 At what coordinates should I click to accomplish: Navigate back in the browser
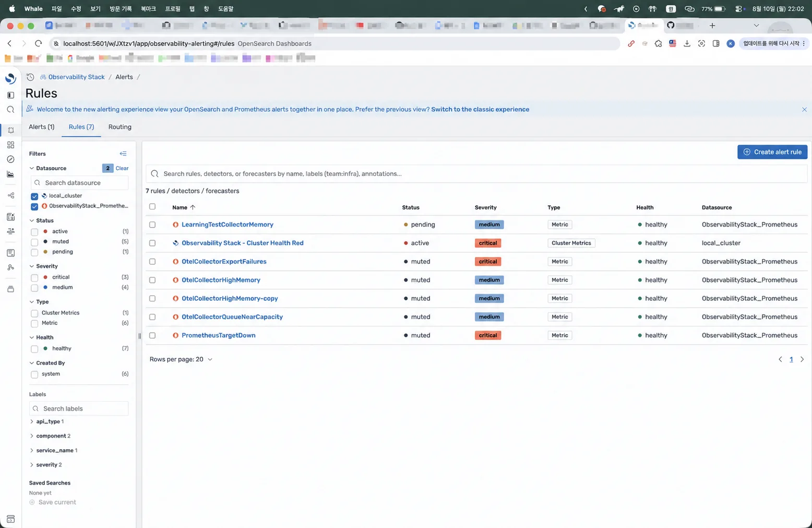coord(9,43)
